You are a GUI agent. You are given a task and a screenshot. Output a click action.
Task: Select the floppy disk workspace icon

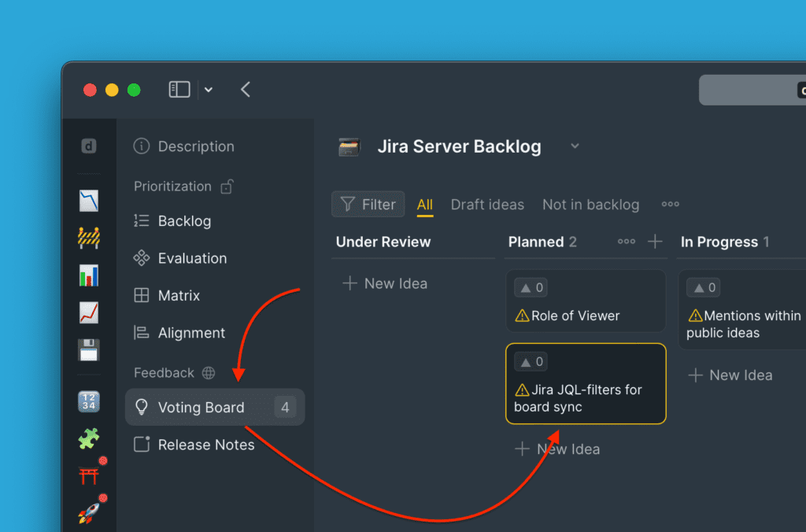pyautogui.click(x=89, y=349)
